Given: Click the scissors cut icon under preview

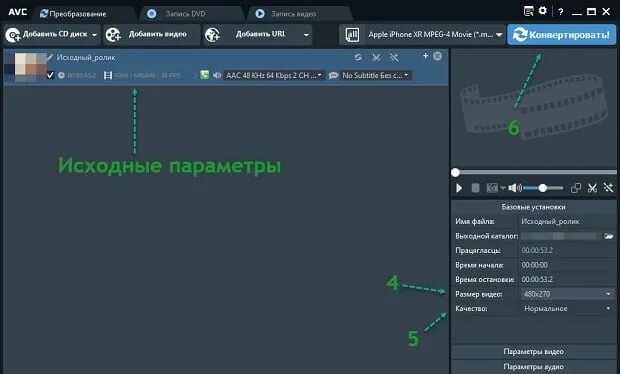Looking at the screenshot, I should click(592, 188).
